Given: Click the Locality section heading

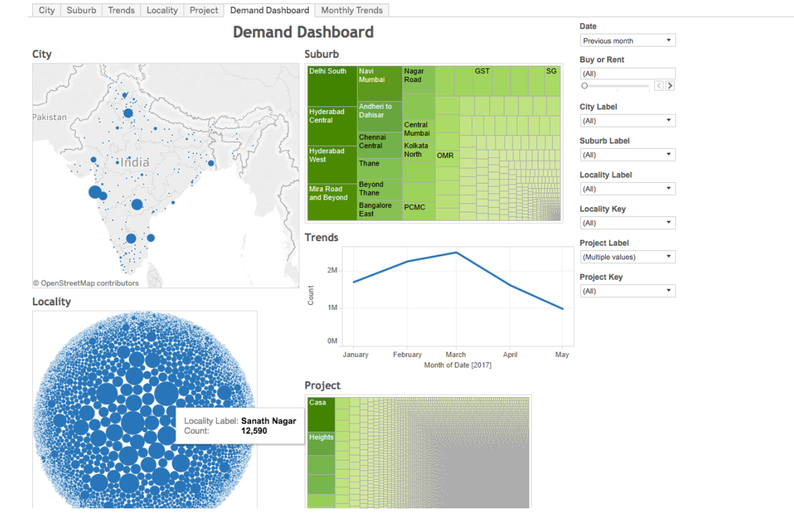Looking at the screenshot, I should tap(51, 302).
